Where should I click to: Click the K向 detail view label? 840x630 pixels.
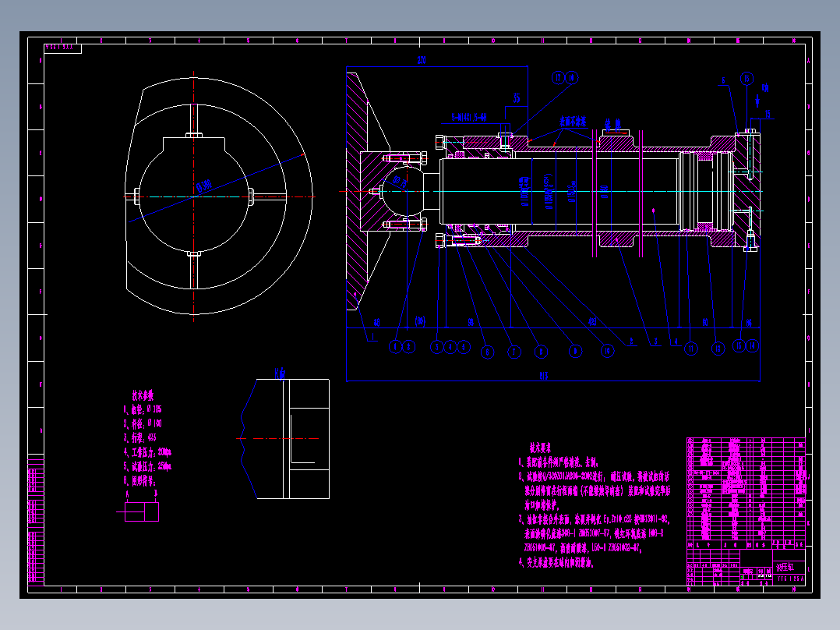[281, 373]
